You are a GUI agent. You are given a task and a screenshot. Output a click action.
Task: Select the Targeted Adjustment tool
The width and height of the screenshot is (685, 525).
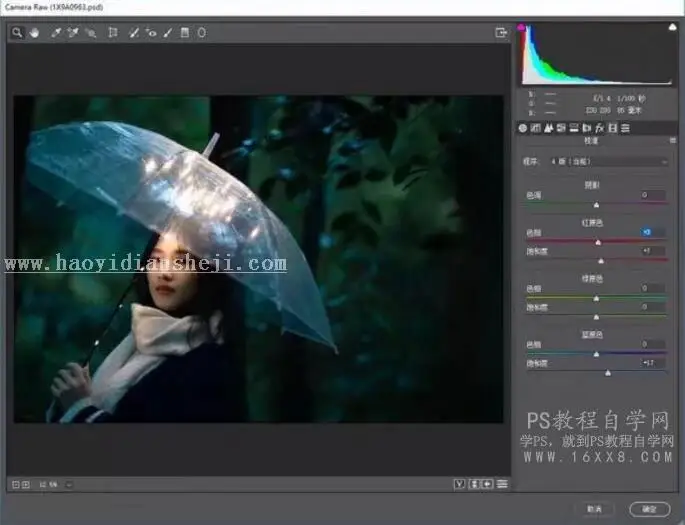click(x=90, y=33)
